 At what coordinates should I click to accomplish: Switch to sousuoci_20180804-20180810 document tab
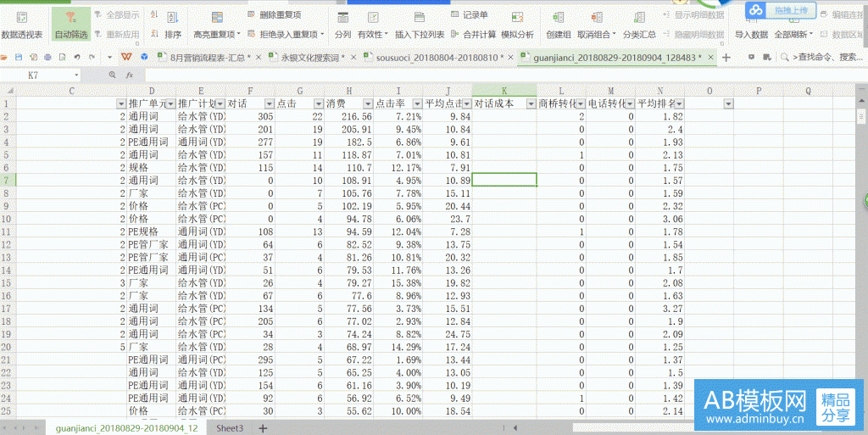(435, 57)
